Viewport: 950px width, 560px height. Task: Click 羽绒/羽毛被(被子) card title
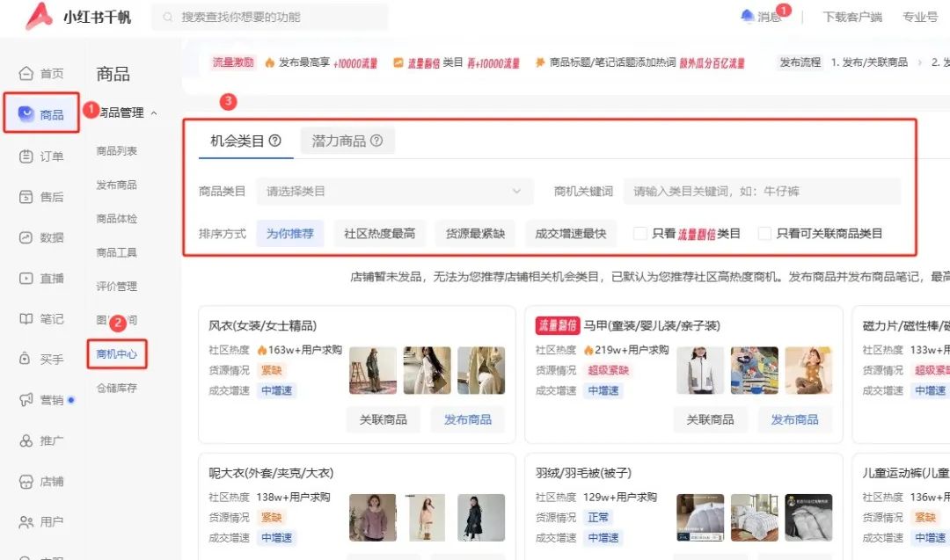583,473
